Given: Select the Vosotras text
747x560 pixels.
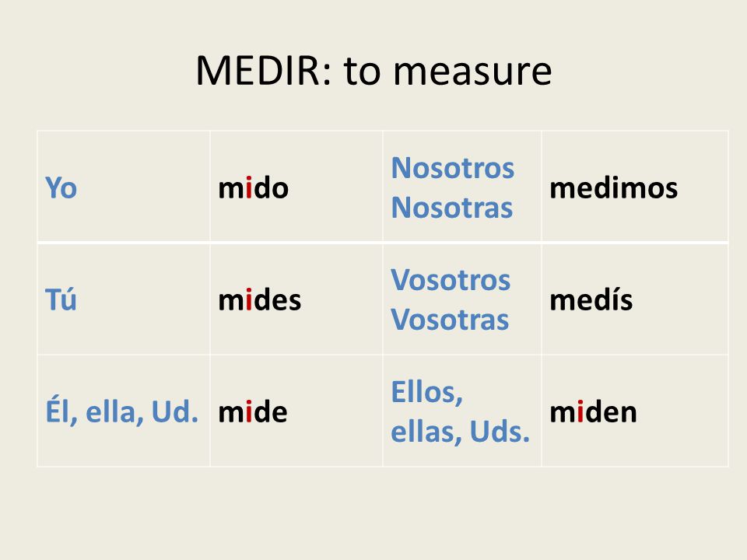Looking at the screenshot, I should click(x=450, y=320).
